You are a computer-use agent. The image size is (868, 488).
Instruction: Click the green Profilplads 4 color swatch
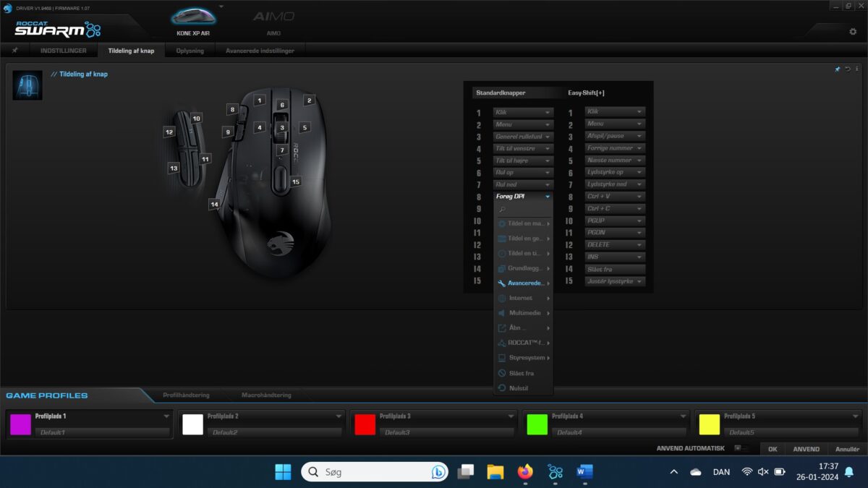pos(537,424)
